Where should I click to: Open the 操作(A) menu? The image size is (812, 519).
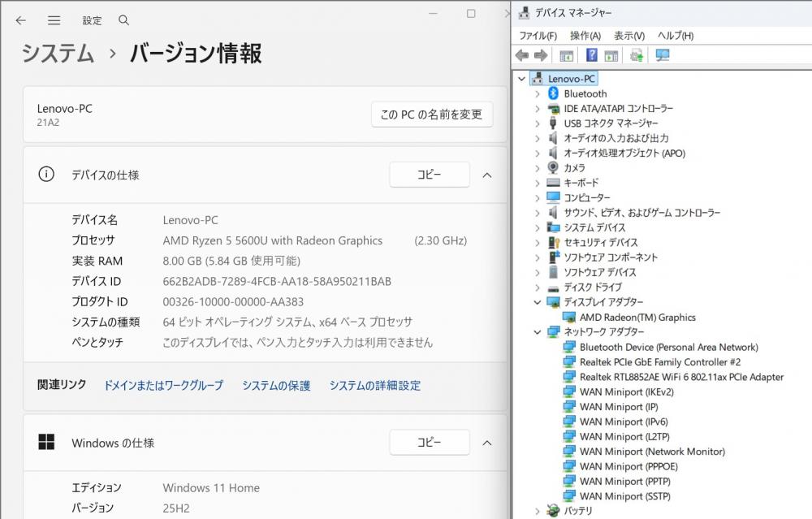click(x=585, y=36)
